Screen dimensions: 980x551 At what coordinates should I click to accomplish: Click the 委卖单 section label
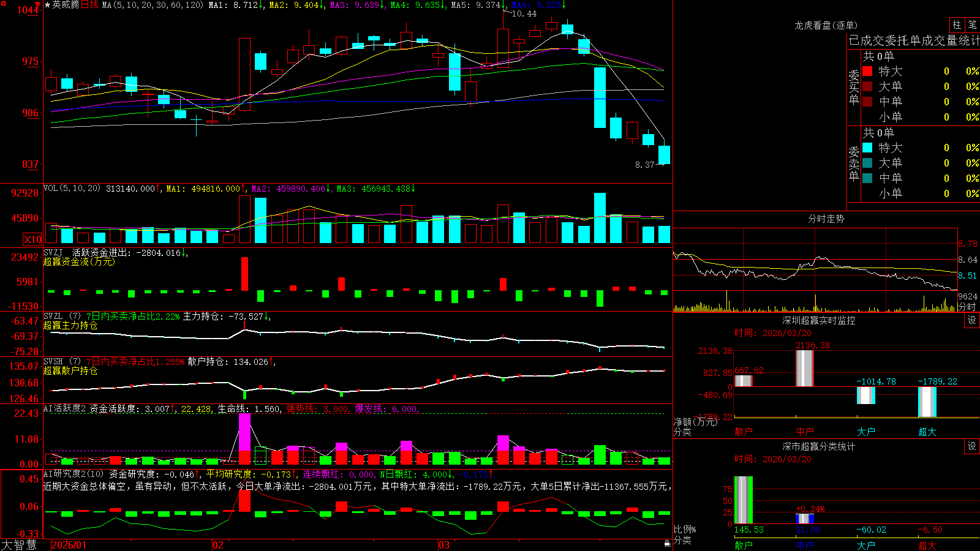click(854, 163)
